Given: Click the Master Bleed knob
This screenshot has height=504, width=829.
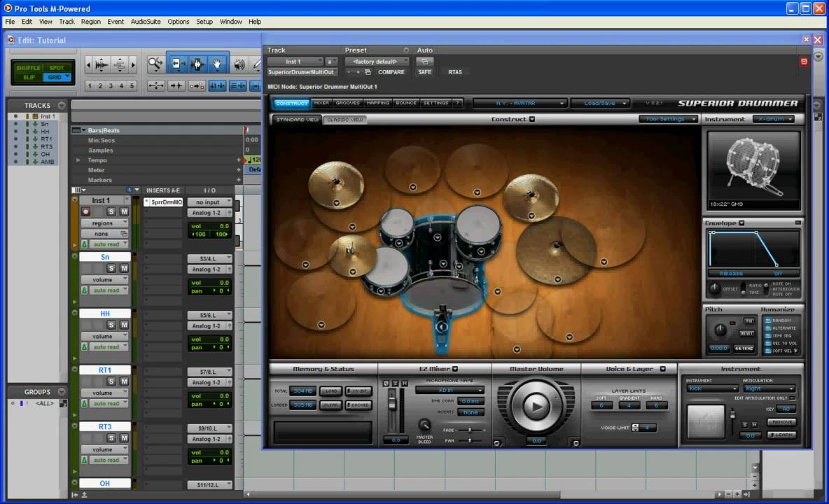Looking at the screenshot, I should [424, 426].
